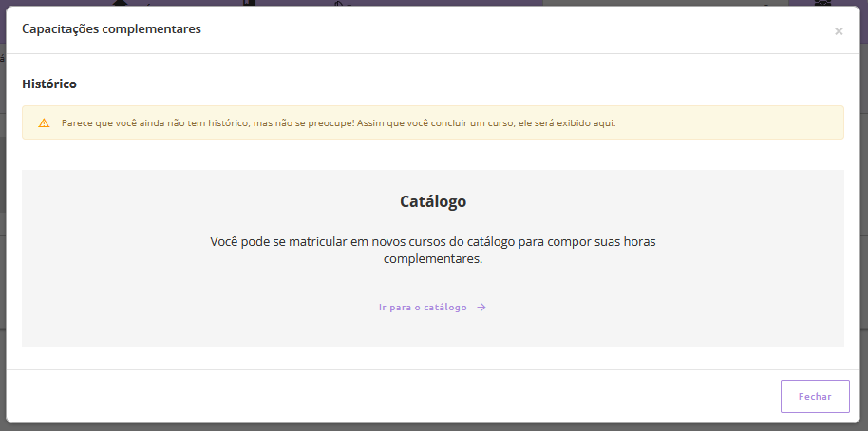Click the word 'complementares' in the catalog description
This screenshot has width=868, height=431.
pos(432,258)
